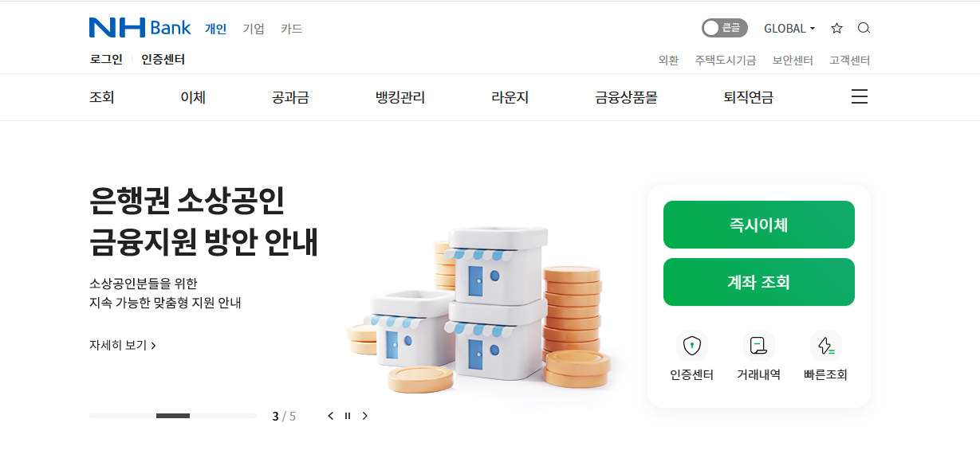
Task: Pause the banner slideshow
Action: tap(348, 416)
